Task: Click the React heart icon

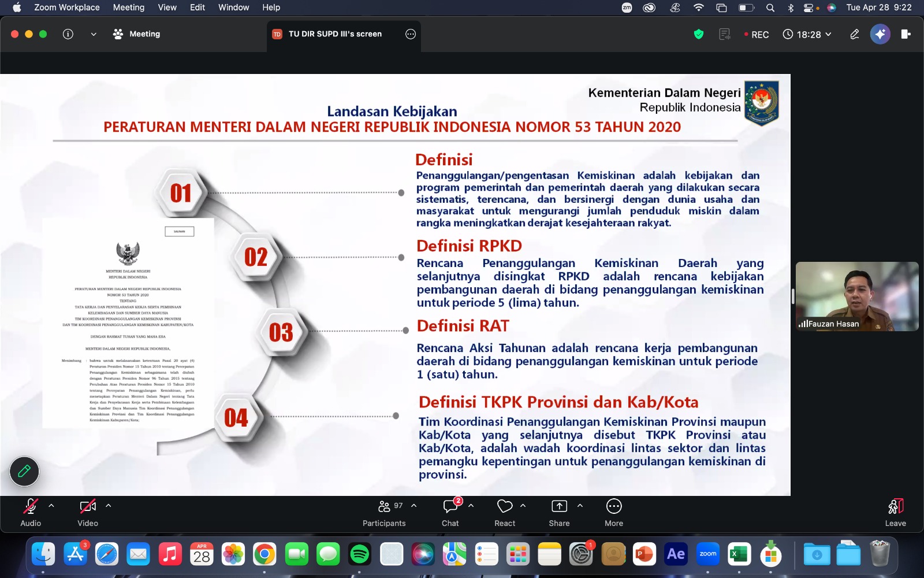Action: tap(505, 512)
